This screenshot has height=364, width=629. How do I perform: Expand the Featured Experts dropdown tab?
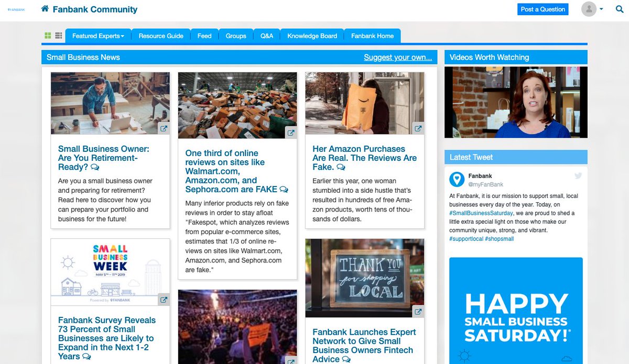tap(98, 36)
